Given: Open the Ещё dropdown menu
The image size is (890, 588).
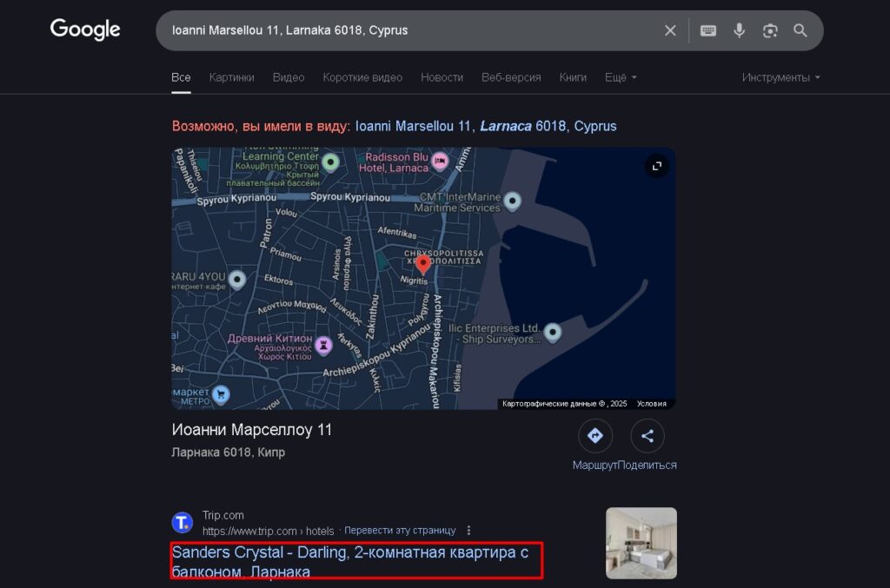Looking at the screenshot, I should tap(621, 77).
